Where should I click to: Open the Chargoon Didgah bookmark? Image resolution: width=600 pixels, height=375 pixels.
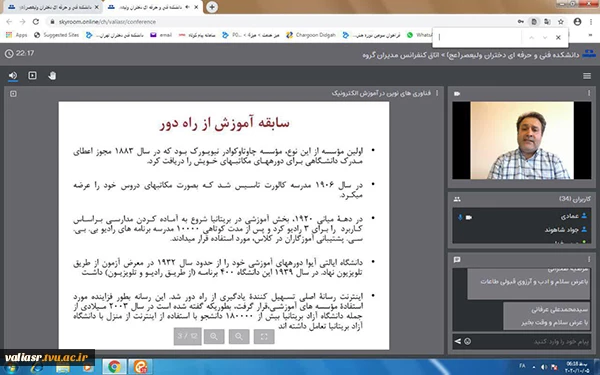[311, 35]
